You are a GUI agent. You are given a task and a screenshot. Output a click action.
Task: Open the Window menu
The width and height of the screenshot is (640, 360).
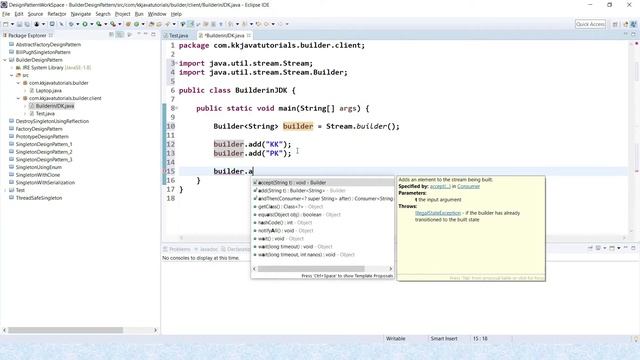157,14
